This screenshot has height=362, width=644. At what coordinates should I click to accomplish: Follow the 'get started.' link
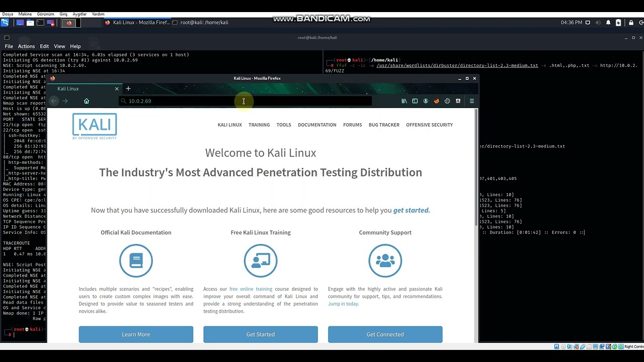coord(412,210)
